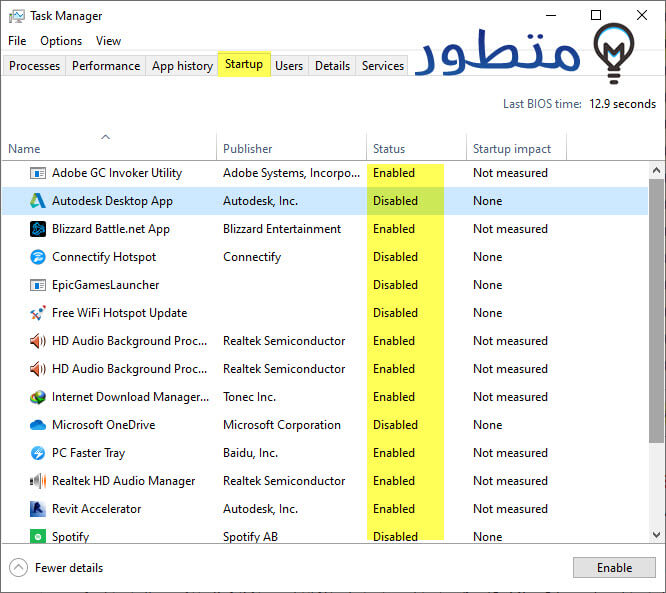This screenshot has width=666, height=593.
Task: Click Not measured impact for Revit Accelerator
Action: (x=510, y=509)
